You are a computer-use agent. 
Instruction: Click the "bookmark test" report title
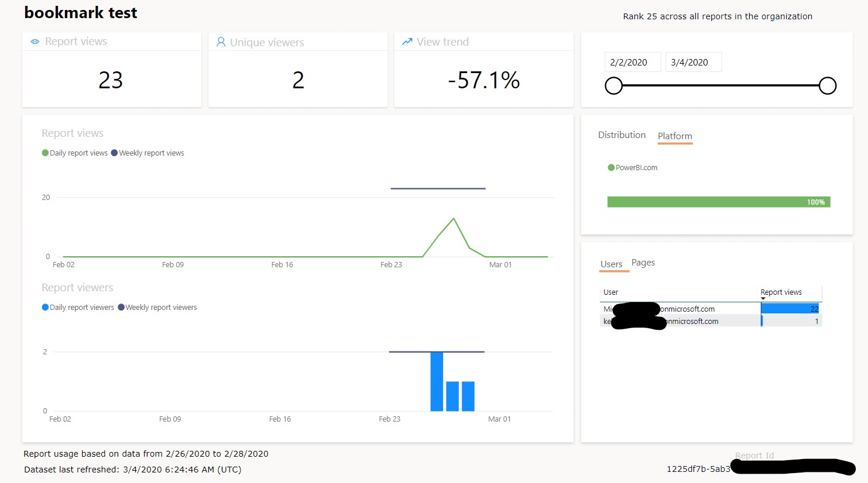81,13
